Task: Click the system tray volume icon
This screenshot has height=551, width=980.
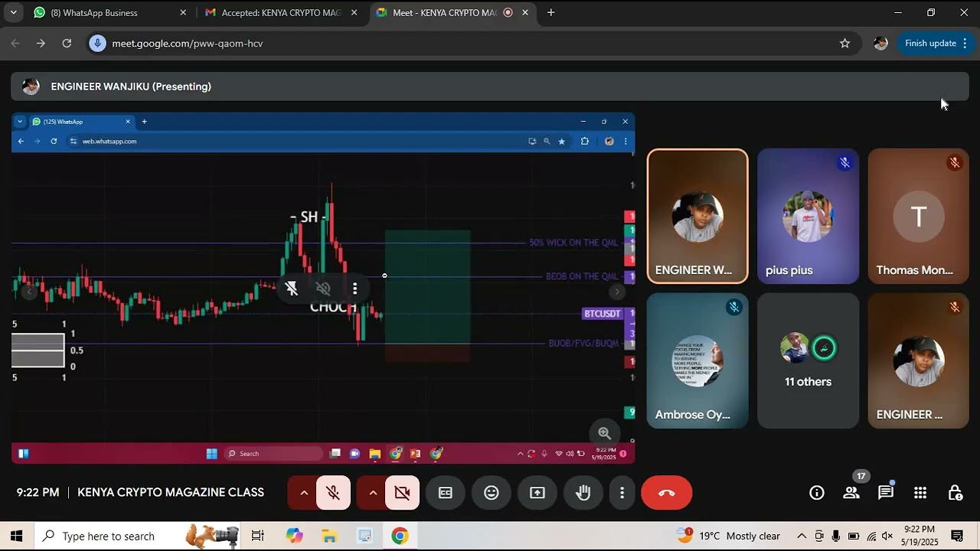Action: coord(887,536)
